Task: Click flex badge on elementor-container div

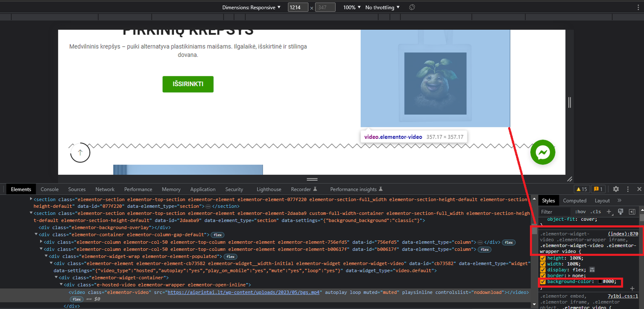Action: coord(217,235)
